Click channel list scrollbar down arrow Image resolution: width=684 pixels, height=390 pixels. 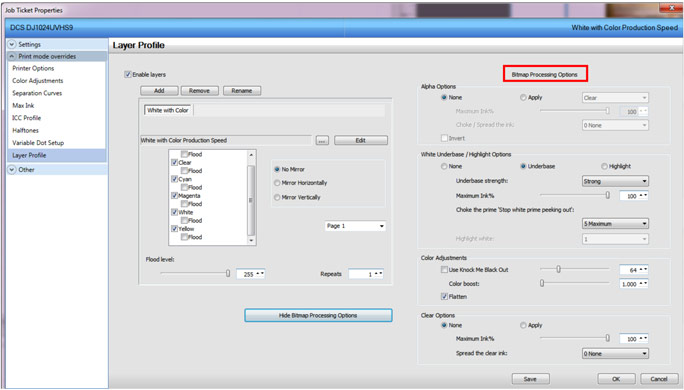251,241
